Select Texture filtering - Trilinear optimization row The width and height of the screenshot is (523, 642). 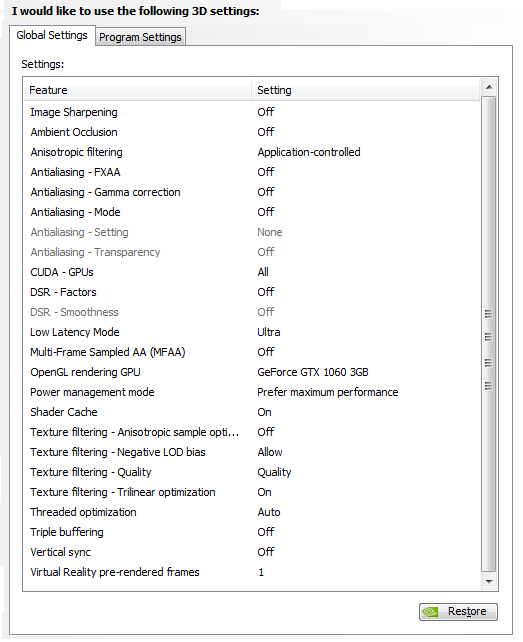click(251, 492)
